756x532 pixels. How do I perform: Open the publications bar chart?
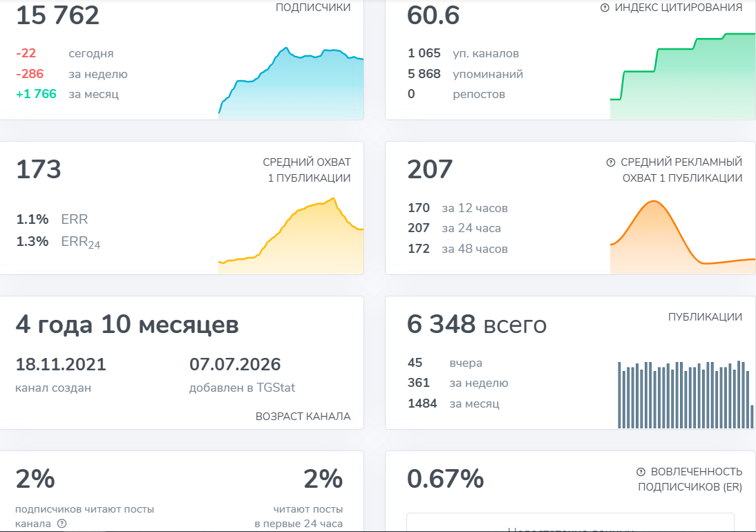[686, 395]
